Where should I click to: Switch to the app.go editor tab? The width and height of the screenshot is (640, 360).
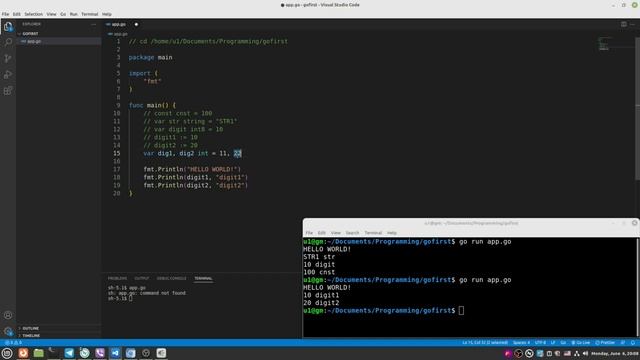pyautogui.click(x=118, y=24)
